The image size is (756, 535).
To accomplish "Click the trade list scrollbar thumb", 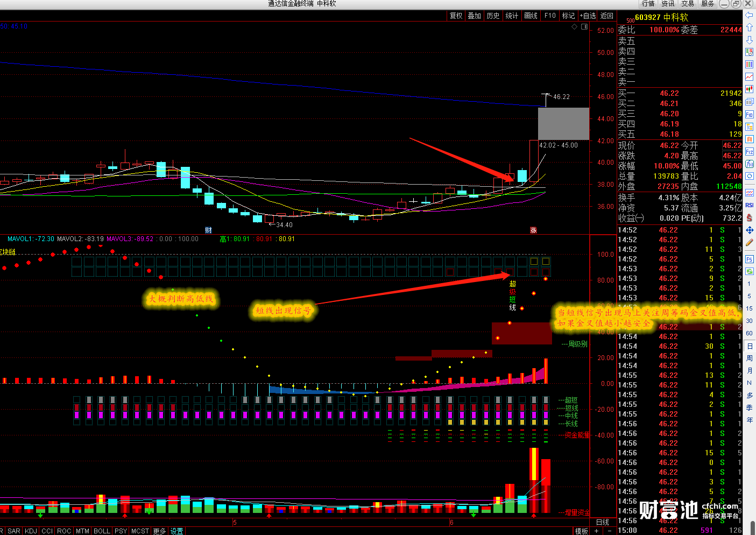I will coord(753,527).
